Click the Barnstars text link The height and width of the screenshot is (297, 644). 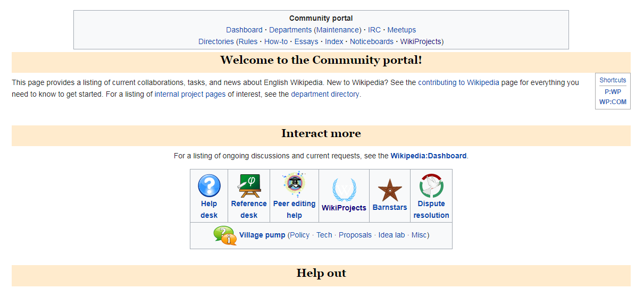pos(390,207)
